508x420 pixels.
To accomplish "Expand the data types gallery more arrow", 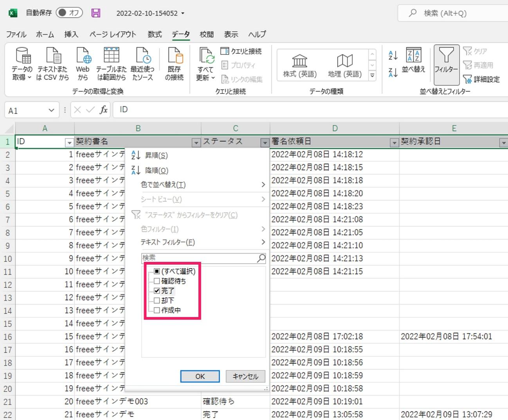I will [373, 75].
